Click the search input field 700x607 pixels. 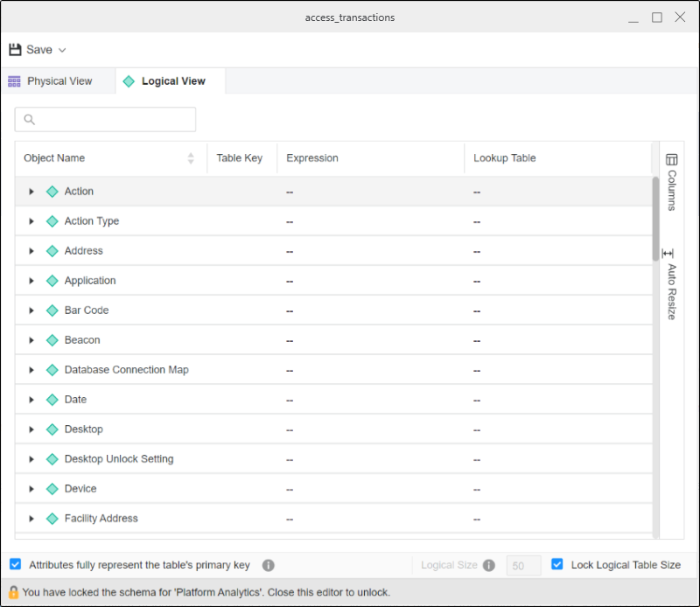(105, 120)
